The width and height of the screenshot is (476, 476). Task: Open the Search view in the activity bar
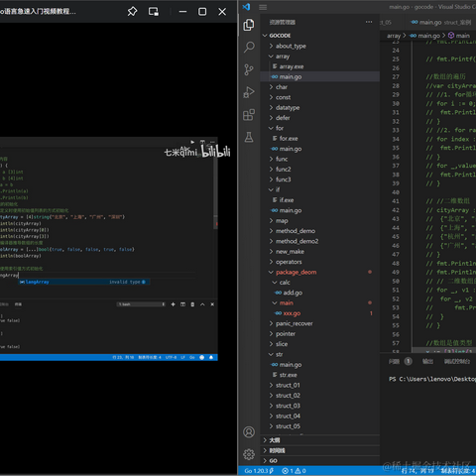pyautogui.click(x=249, y=47)
